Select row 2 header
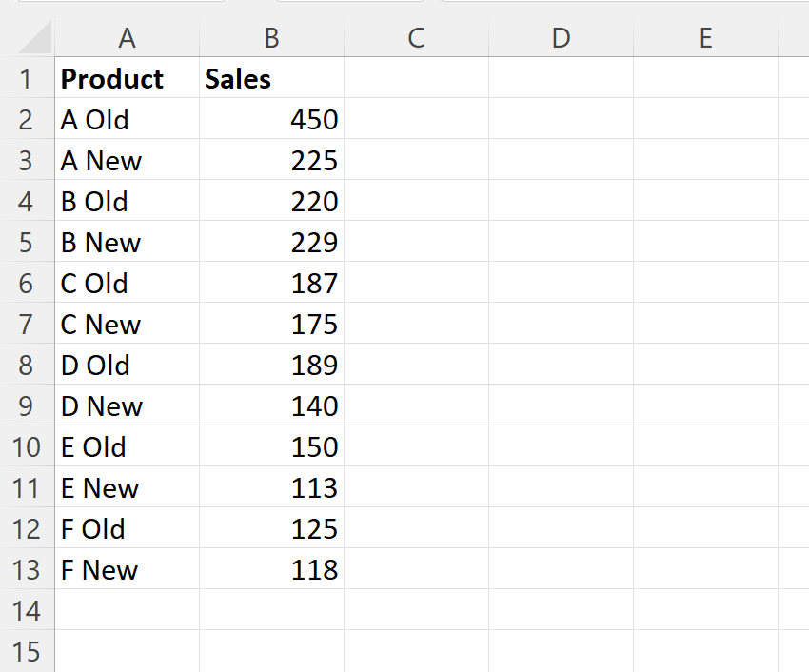Screen dimensions: 809x672 point(27,119)
